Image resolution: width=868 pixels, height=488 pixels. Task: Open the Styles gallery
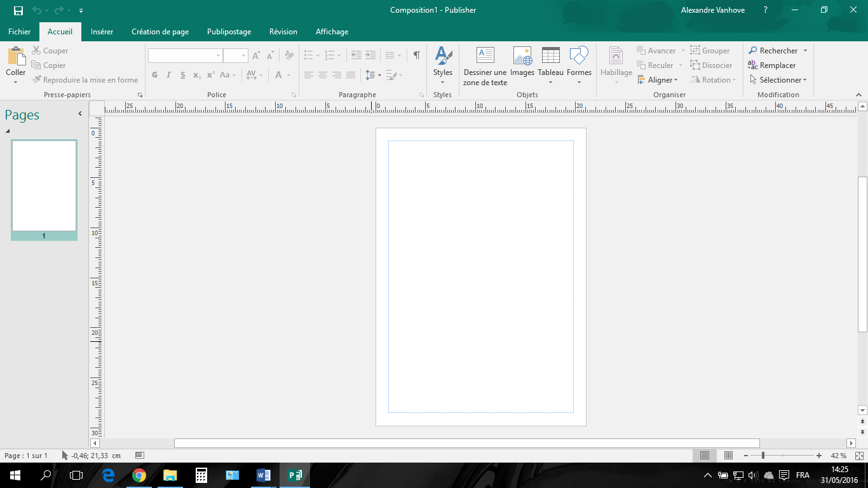[x=443, y=65]
